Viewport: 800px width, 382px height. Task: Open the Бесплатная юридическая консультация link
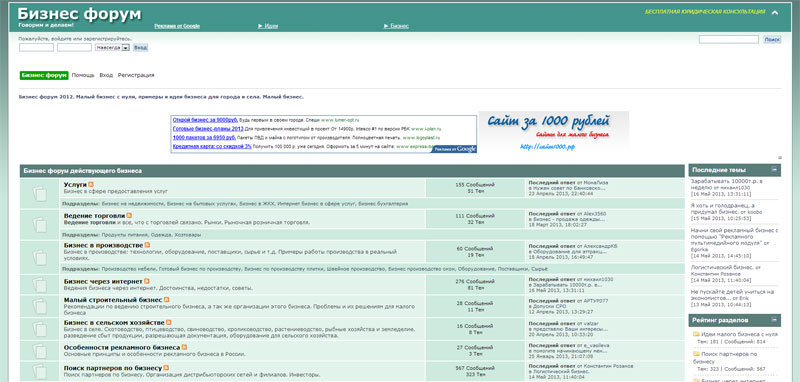tap(705, 12)
